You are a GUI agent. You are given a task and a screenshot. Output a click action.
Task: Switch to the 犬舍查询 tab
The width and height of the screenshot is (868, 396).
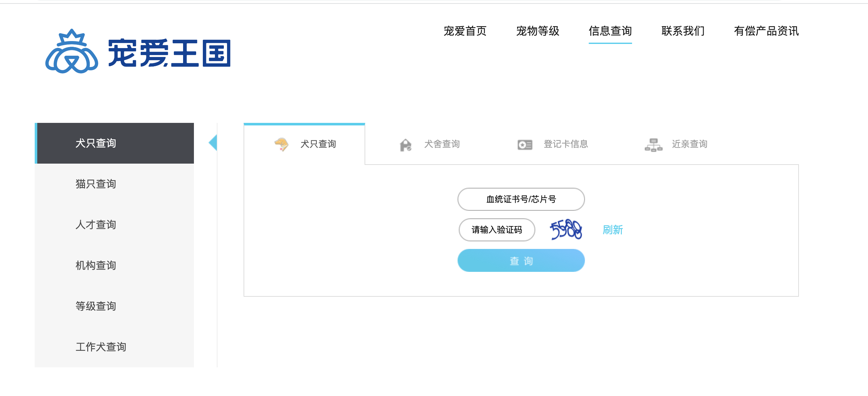[442, 144]
